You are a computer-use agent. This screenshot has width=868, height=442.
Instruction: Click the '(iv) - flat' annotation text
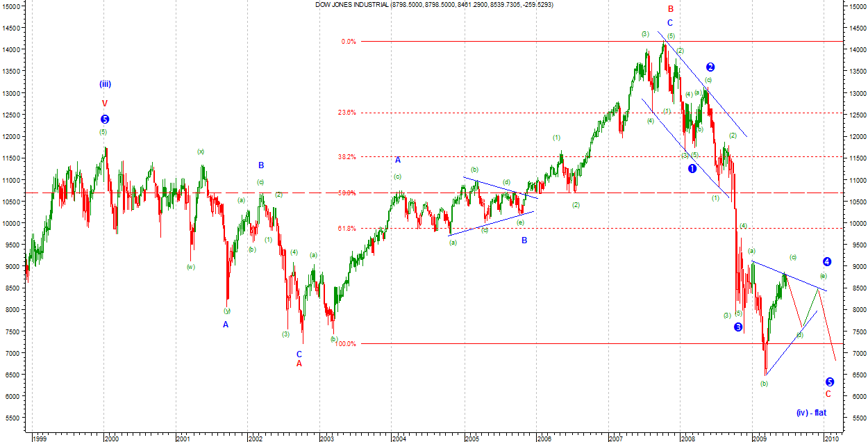[811, 413]
